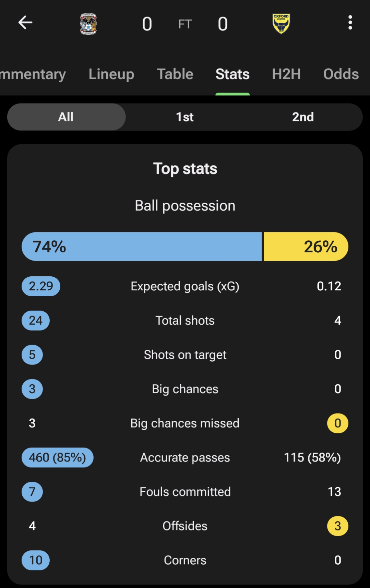Tap the FT full-time score indicator

tap(185, 24)
